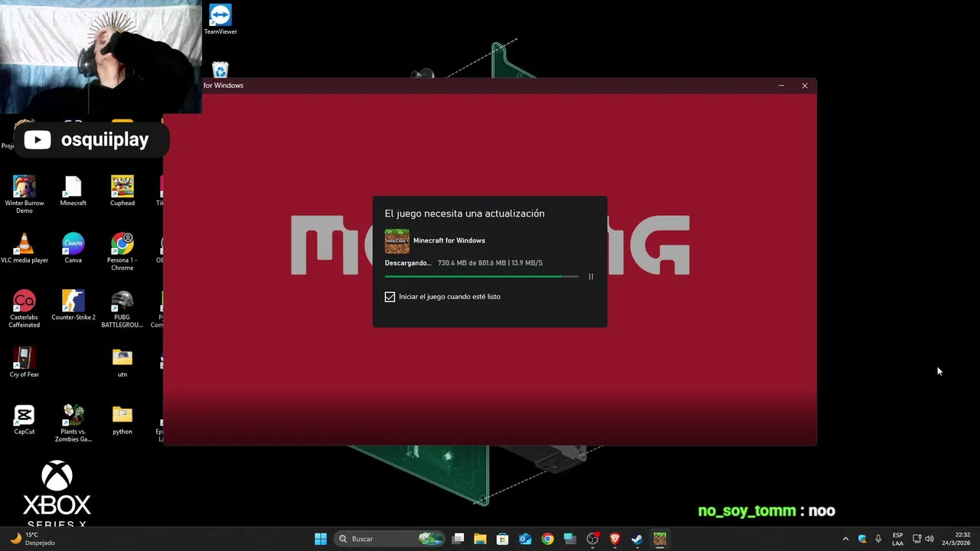980x551 pixels.
Task: Open the 'utn' folder on desktop
Action: (122, 362)
